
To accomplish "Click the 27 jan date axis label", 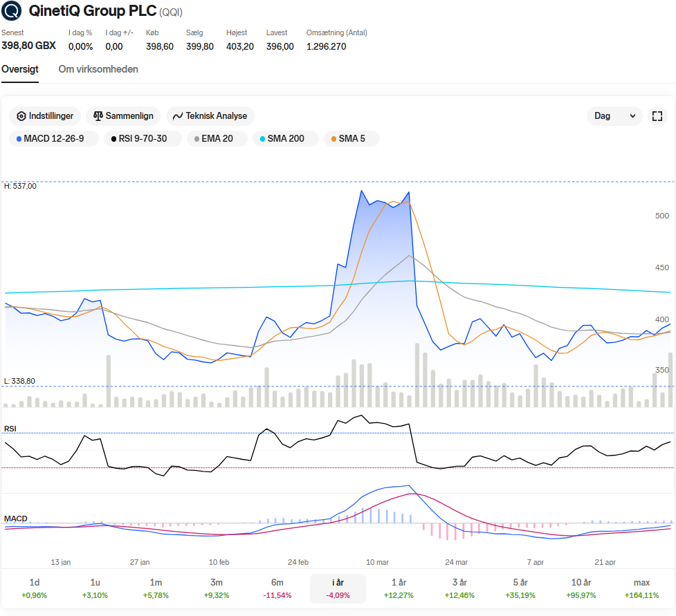I will point(140,562).
